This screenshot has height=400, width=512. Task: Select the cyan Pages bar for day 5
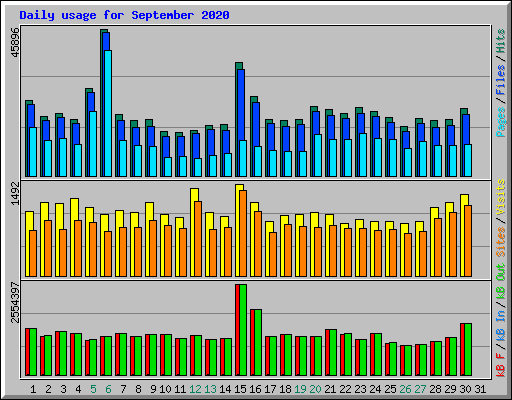(x=93, y=144)
